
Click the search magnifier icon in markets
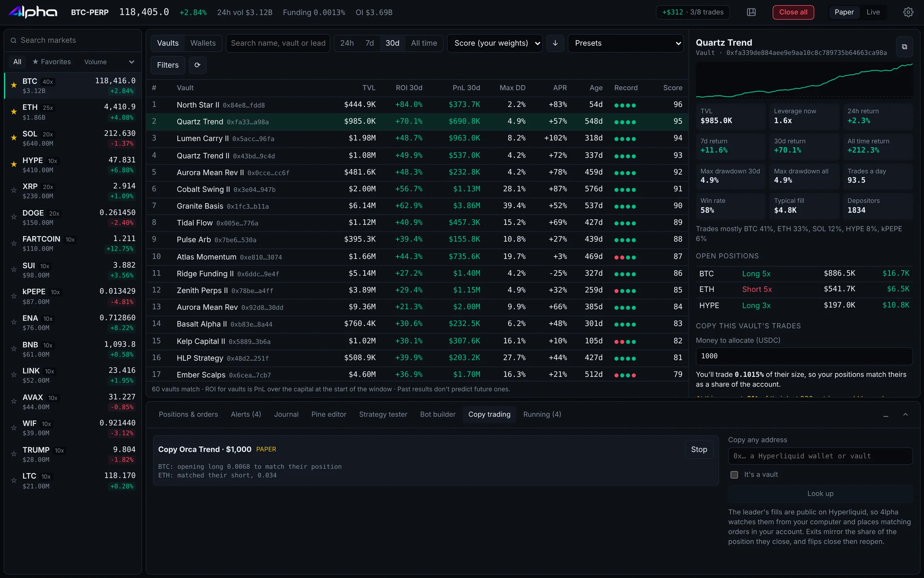pos(13,40)
